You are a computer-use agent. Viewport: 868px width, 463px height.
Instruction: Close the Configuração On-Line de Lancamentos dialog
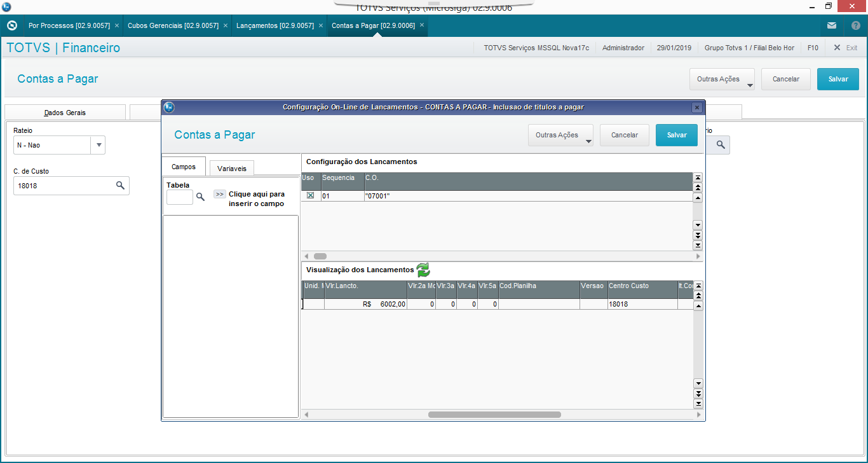697,107
